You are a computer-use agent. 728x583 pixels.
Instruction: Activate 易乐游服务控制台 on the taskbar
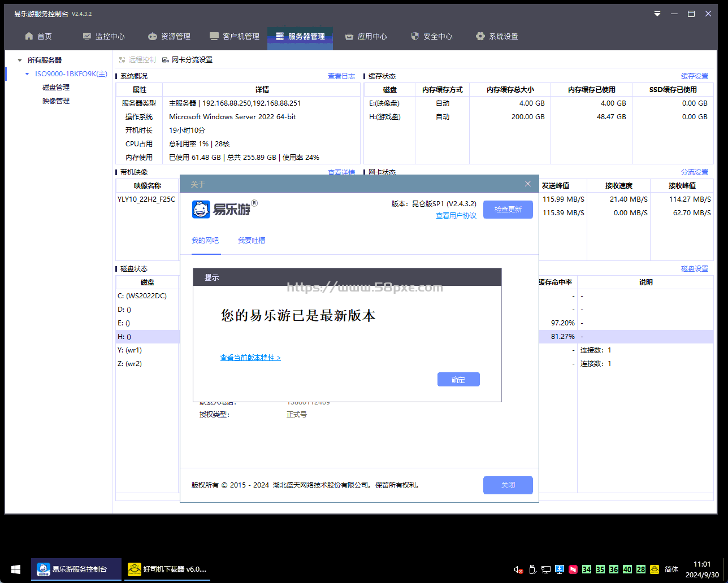tap(76, 569)
